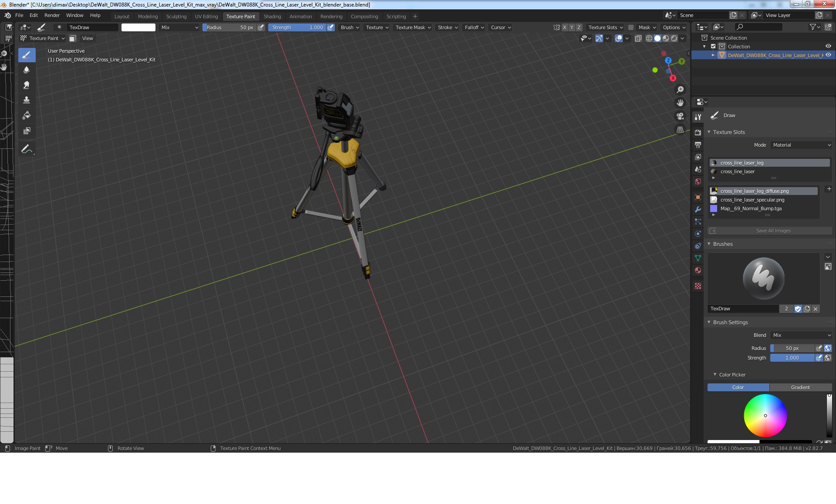Viewport: 836px width, 504px height.
Task: Select the Soften tool
Action: (x=27, y=70)
